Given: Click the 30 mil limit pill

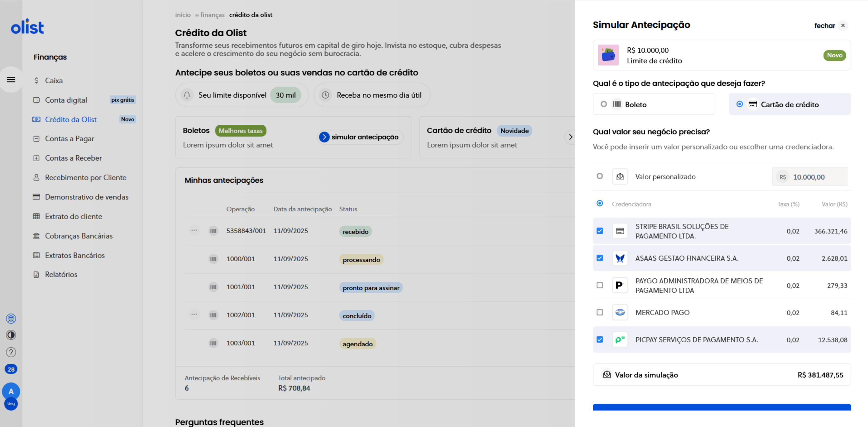Looking at the screenshot, I should point(285,95).
